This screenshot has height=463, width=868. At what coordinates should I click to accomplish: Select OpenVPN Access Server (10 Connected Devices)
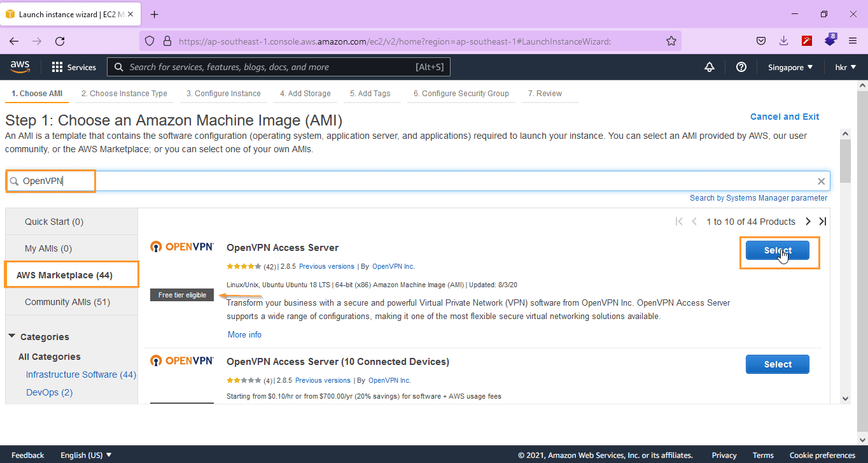tap(778, 364)
